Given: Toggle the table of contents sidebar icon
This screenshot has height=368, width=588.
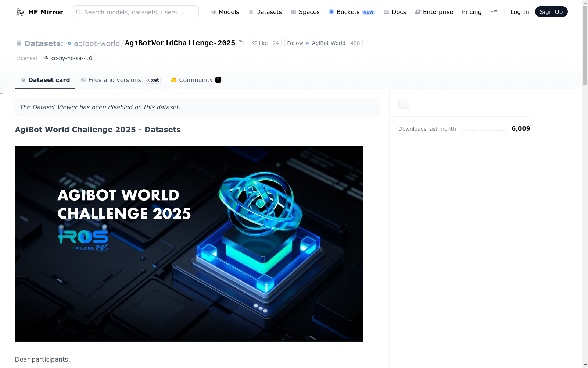Looking at the screenshot, I should tap(1, 93).
